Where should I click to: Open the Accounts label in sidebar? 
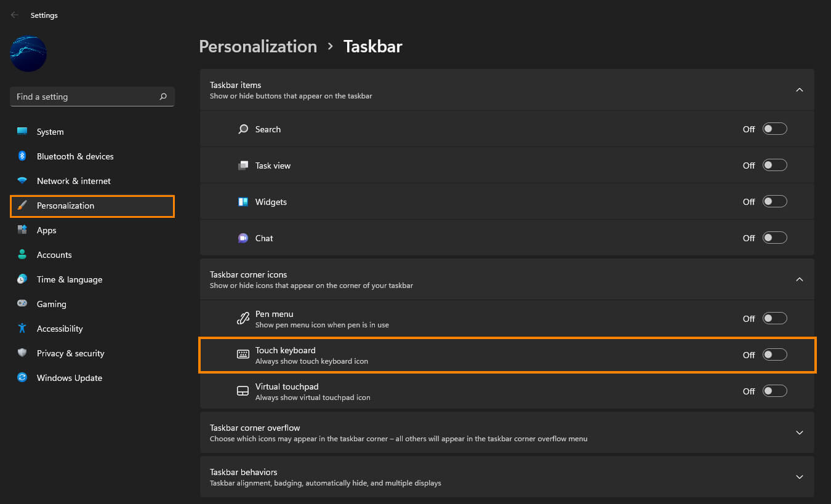54,255
